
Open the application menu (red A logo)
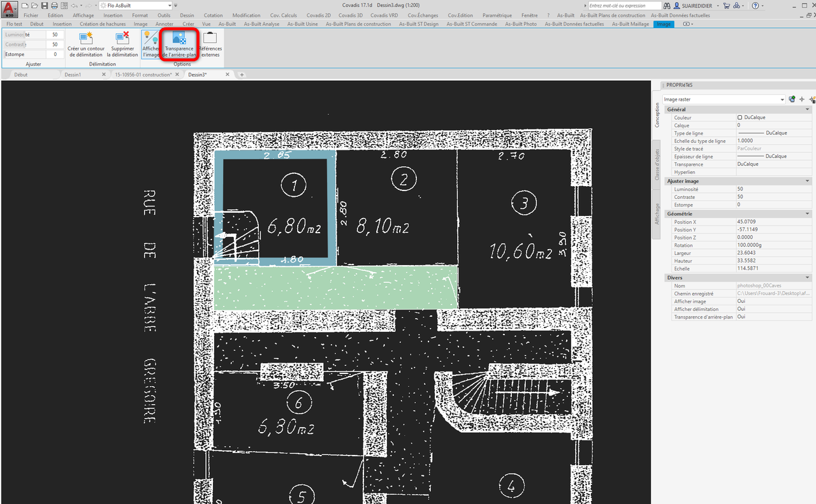(9, 8)
